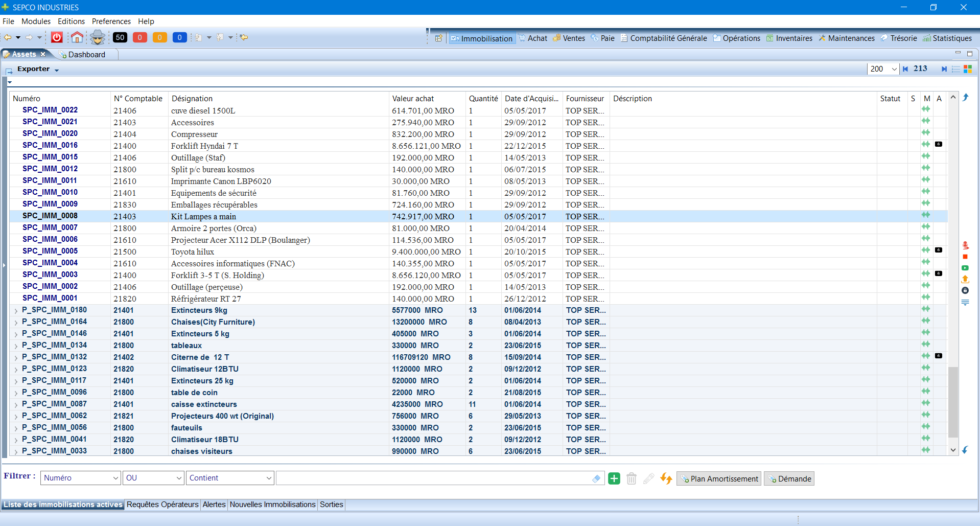The image size is (980, 526).
Task: Add a filter with the green plus
Action: click(614, 478)
